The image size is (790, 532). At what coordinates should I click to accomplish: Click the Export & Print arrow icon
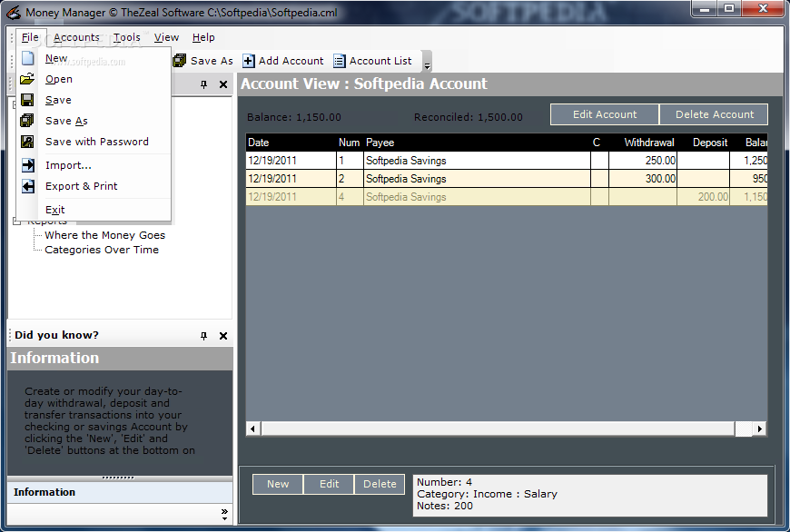(x=28, y=186)
